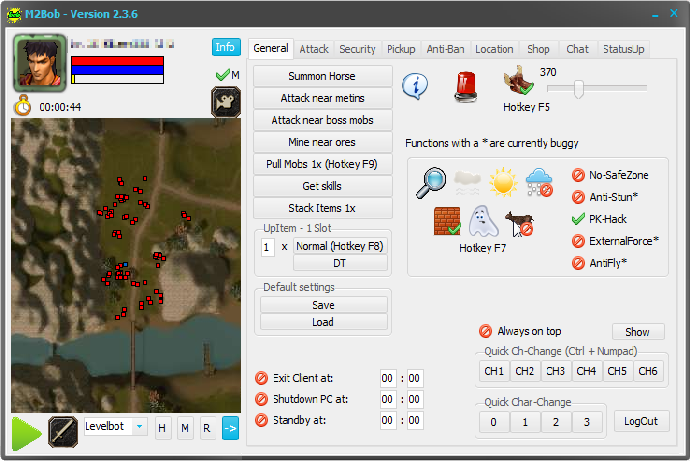The image size is (690, 461).
Task: Click the LogCut button
Action: coord(641,421)
